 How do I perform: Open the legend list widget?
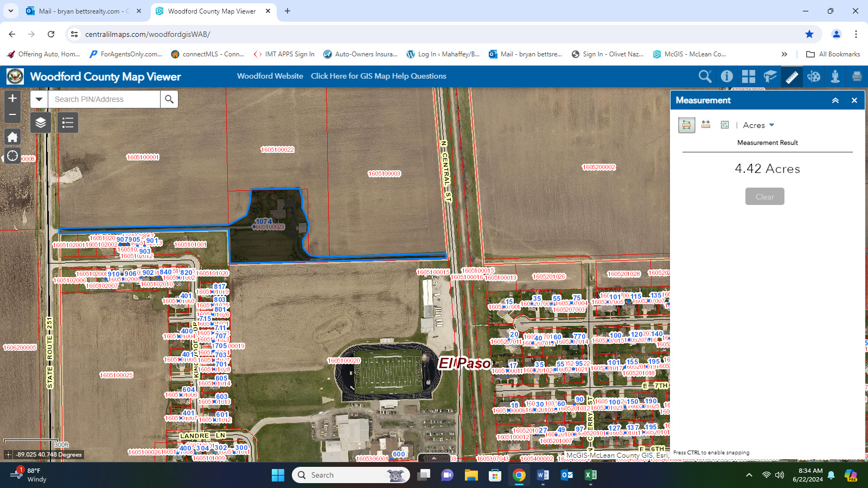[x=68, y=123]
